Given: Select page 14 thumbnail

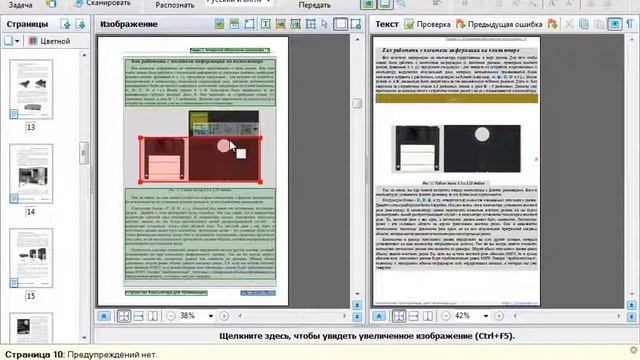Looking at the screenshot, I should (31, 173).
